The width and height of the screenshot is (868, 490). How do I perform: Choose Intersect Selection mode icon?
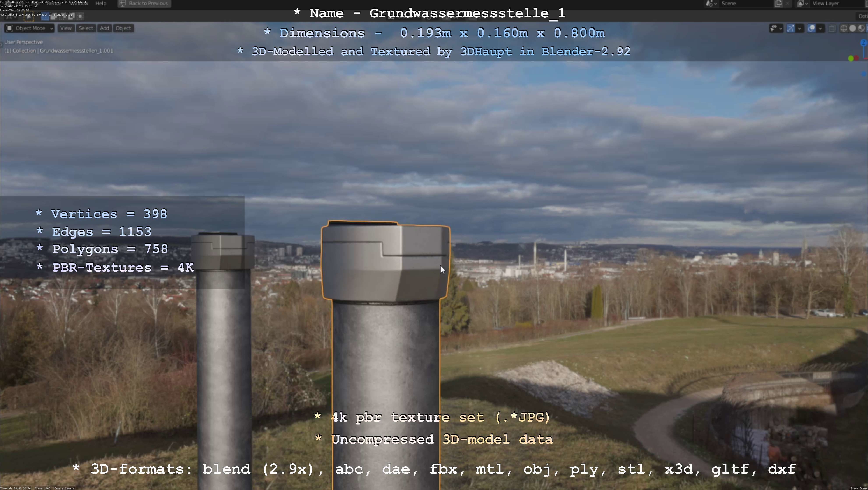pos(80,16)
